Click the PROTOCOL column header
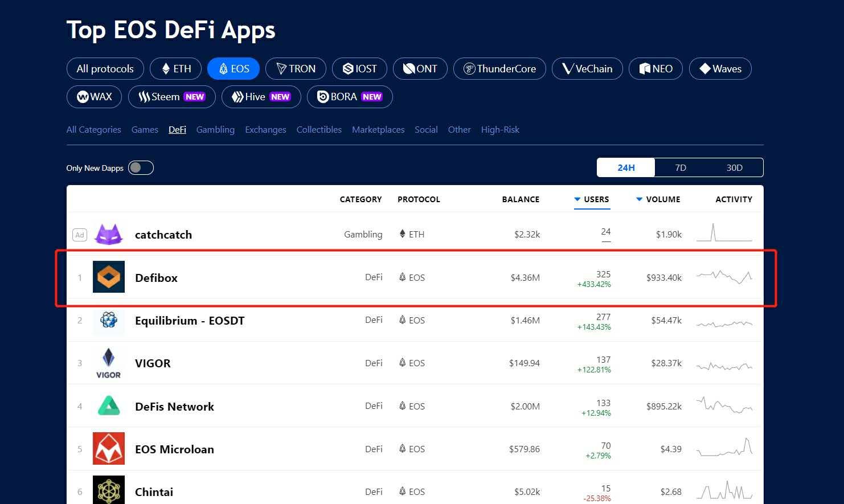The image size is (844, 504). pos(419,199)
